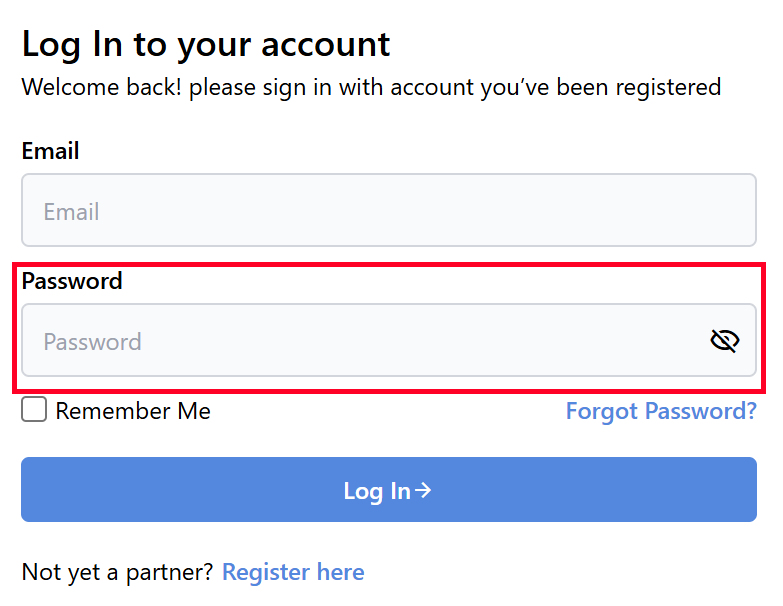Click the "Log In to your account" heading
The width and height of the screenshot is (783, 606).
click(206, 44)
